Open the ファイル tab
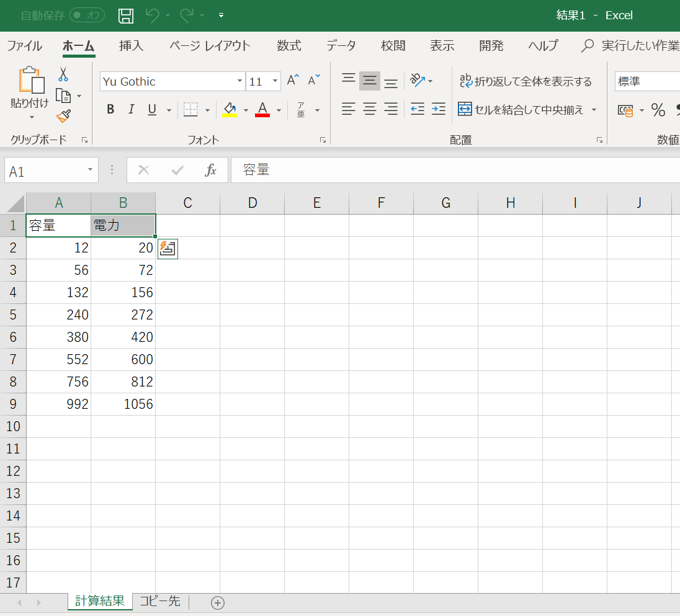680x616 pixels. point(24,45)
